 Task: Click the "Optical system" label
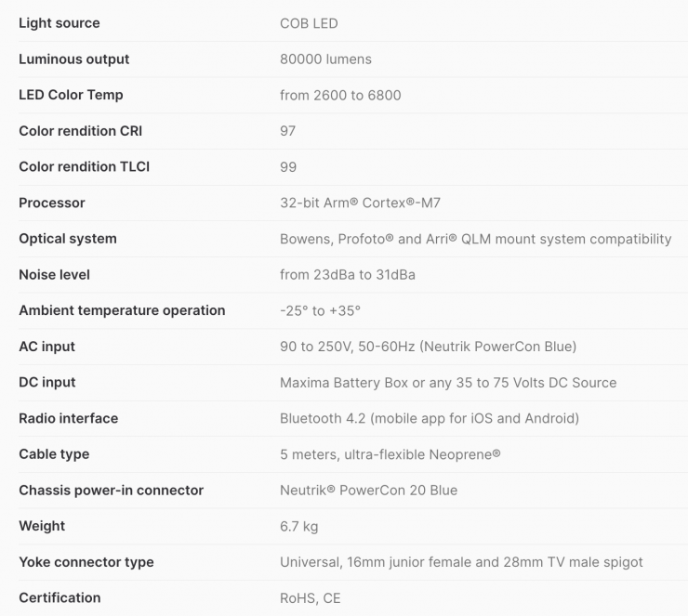click(68, 239)
